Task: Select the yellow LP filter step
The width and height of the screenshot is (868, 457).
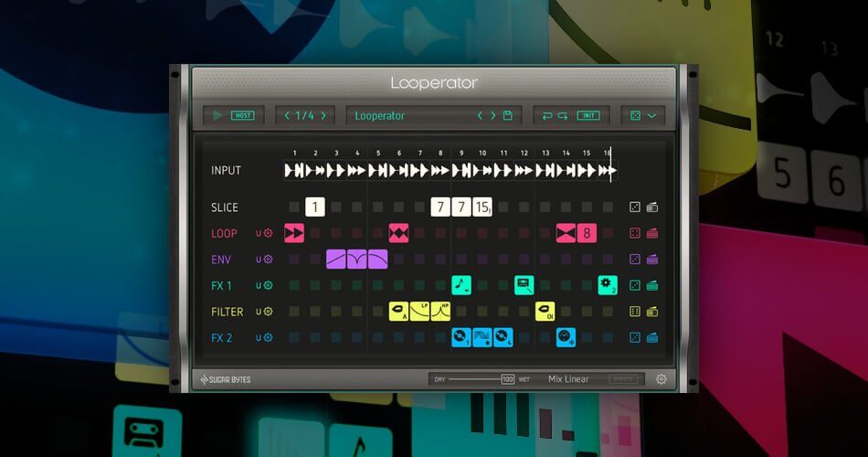Action: tap(419, 312)
